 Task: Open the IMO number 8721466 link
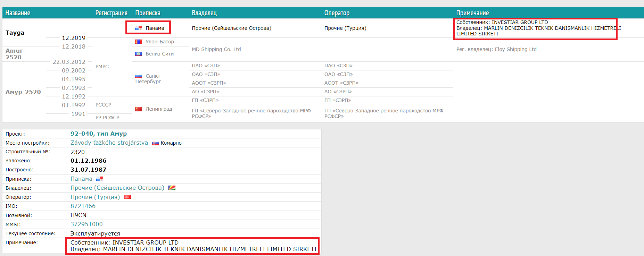tap(83, 206)
